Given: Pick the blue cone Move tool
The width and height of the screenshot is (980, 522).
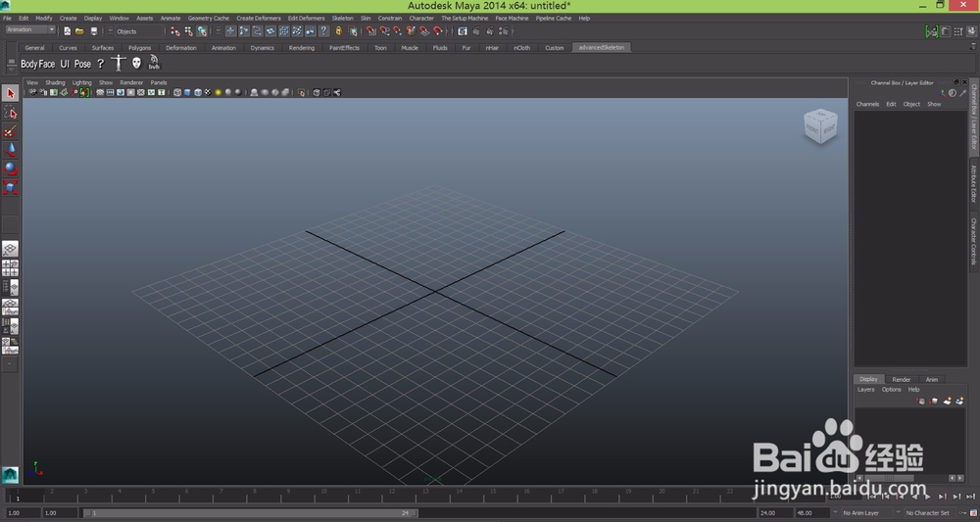Looking at the screenshot, I should pyautogui.click(x=10, y=150).
